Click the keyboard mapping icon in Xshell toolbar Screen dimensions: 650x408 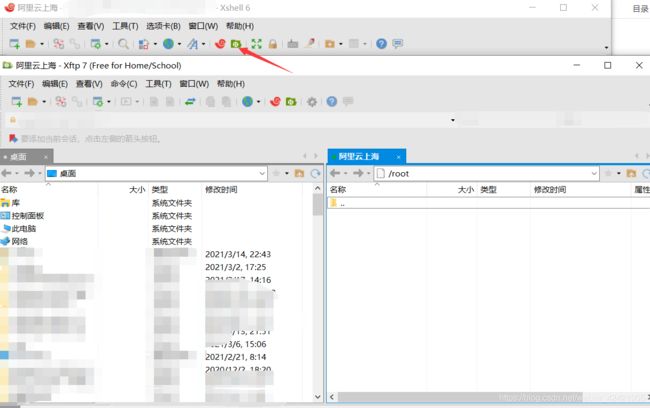tap(293, 44)
